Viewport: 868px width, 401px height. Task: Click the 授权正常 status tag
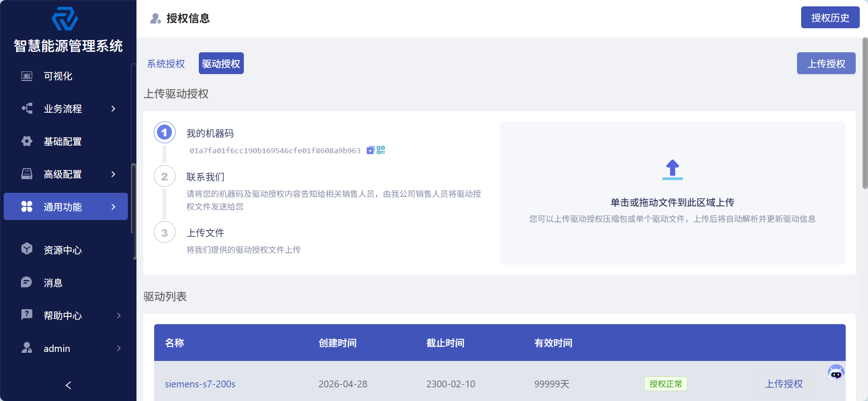pos(666,384)
